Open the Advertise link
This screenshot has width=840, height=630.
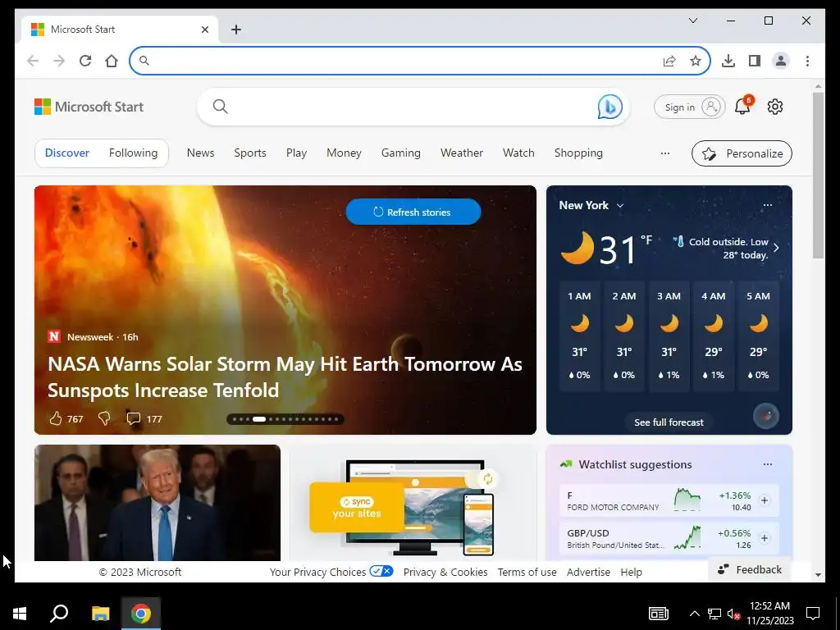pos(588,572)
